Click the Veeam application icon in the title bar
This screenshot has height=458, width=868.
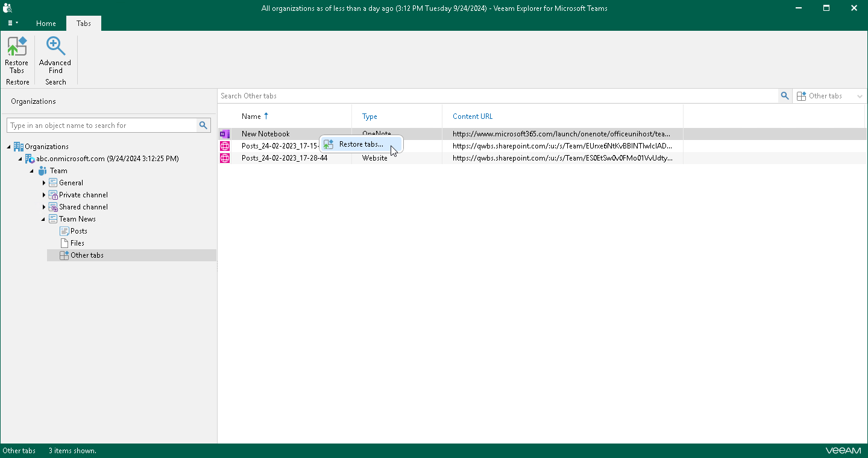[x=7, y=8]
